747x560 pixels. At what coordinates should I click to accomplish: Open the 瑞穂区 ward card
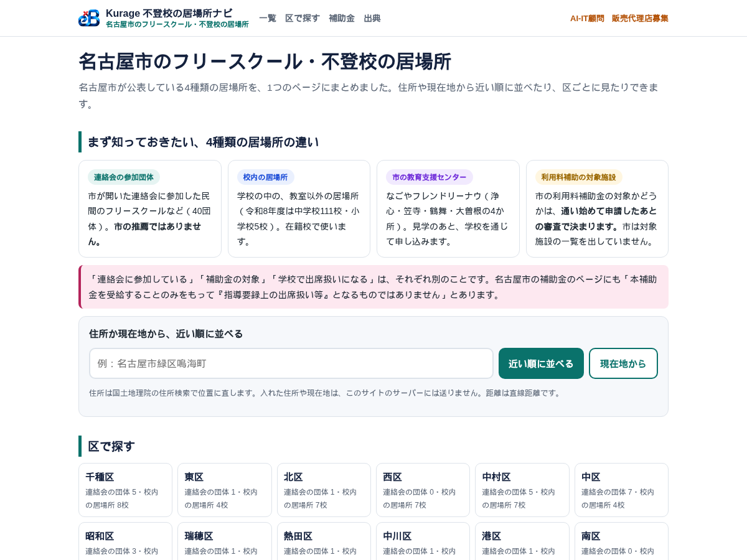225,541
